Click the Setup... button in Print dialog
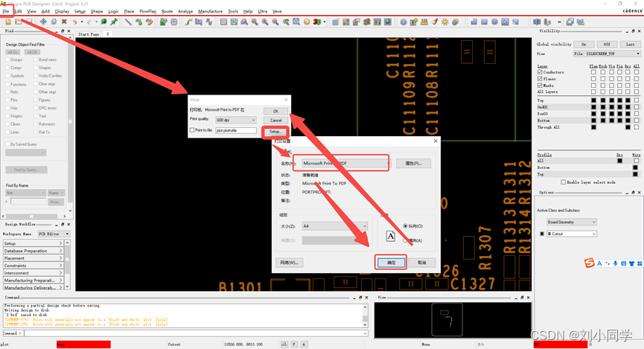This screenshot has height=349, width=644. (x=275, y=131)
